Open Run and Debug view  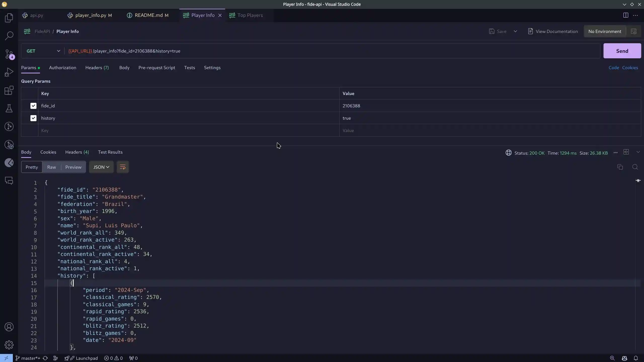coord(9,72)
